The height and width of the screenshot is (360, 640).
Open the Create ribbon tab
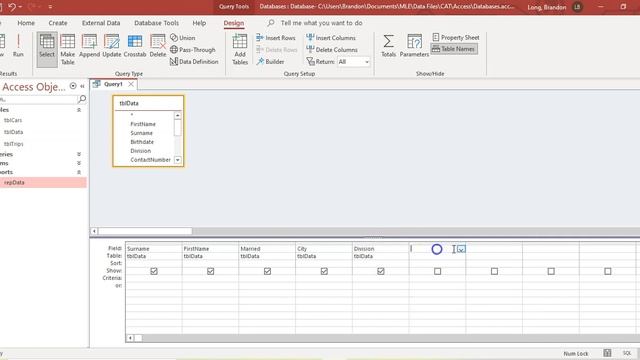[x=58, y=23]
